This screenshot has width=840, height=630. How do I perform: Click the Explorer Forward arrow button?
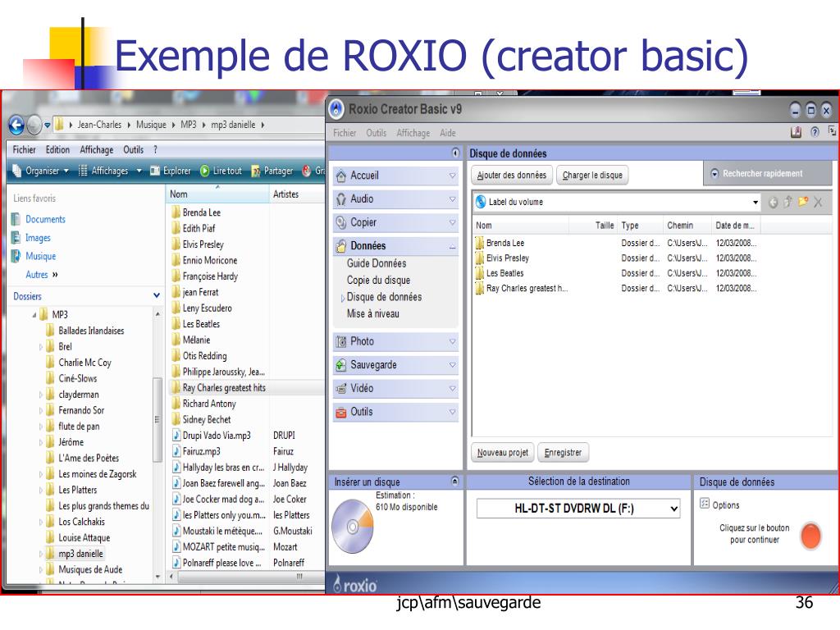34,125
